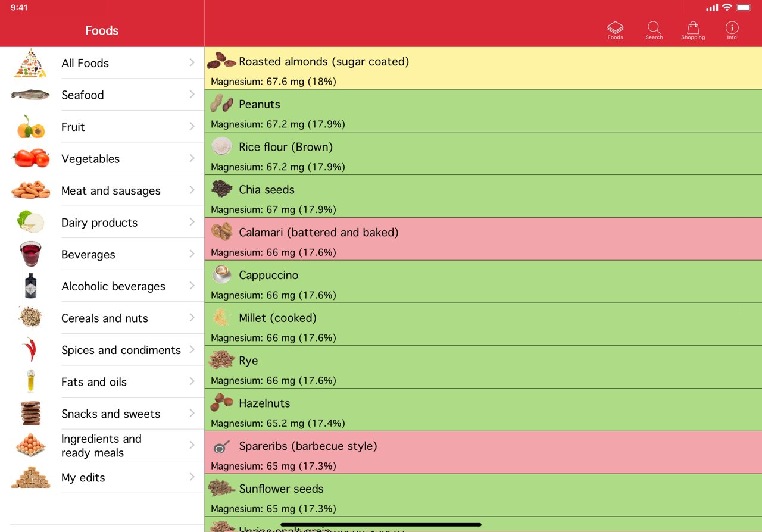Select the Alcoholic beverages category
Image resolution: width=762 pixels, height=532 pixels.
click(102, 286)
